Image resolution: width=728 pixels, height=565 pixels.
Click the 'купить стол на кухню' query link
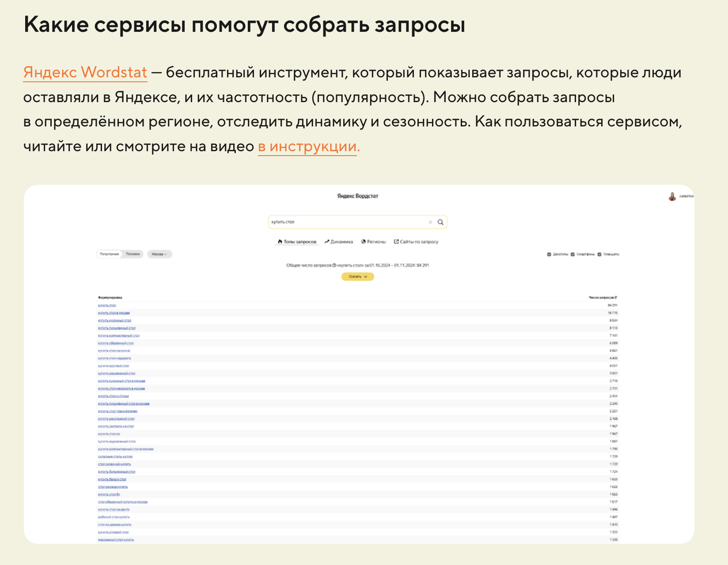click(x=114, y=351)
